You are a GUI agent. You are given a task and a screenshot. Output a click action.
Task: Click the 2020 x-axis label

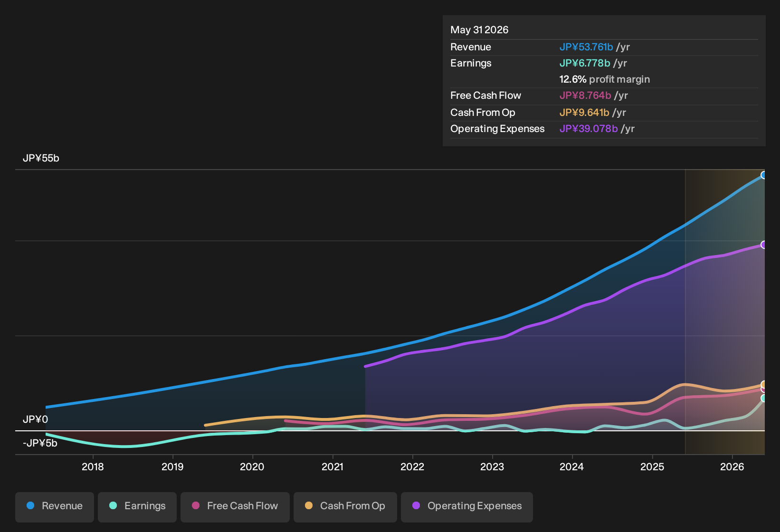252,467
